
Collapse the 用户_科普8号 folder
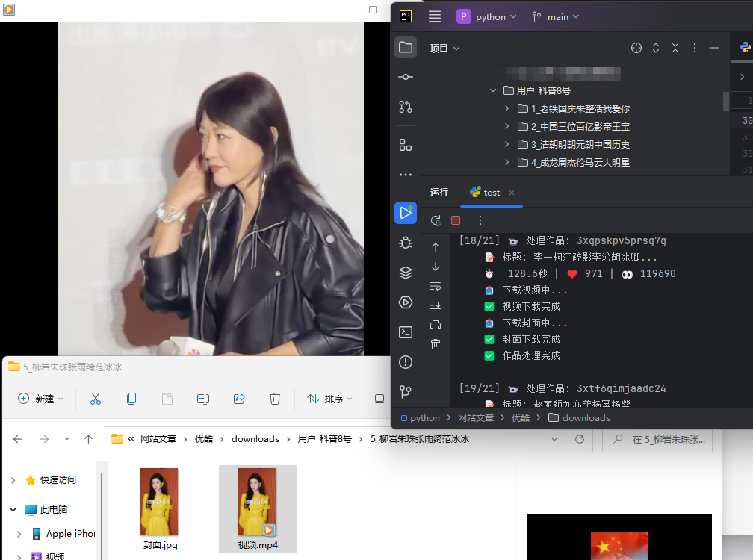[493, 90]
